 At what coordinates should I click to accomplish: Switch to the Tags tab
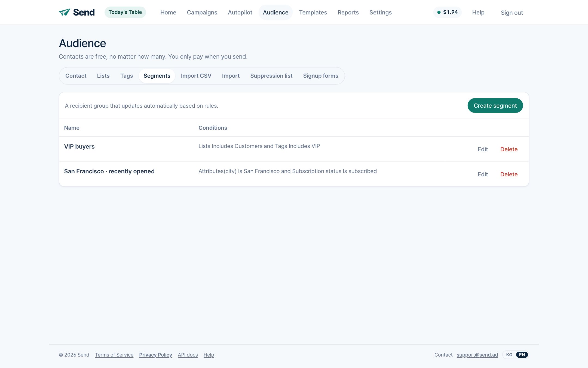pos(127,76)
